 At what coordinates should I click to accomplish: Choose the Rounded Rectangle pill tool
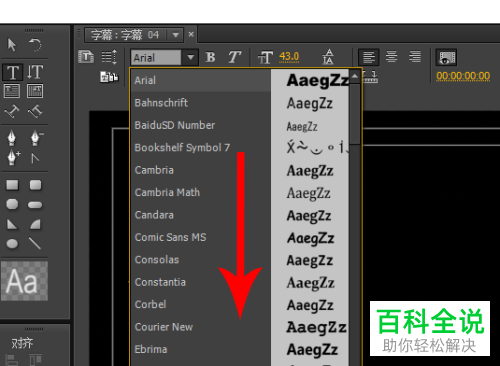click(x=35, y=205)
